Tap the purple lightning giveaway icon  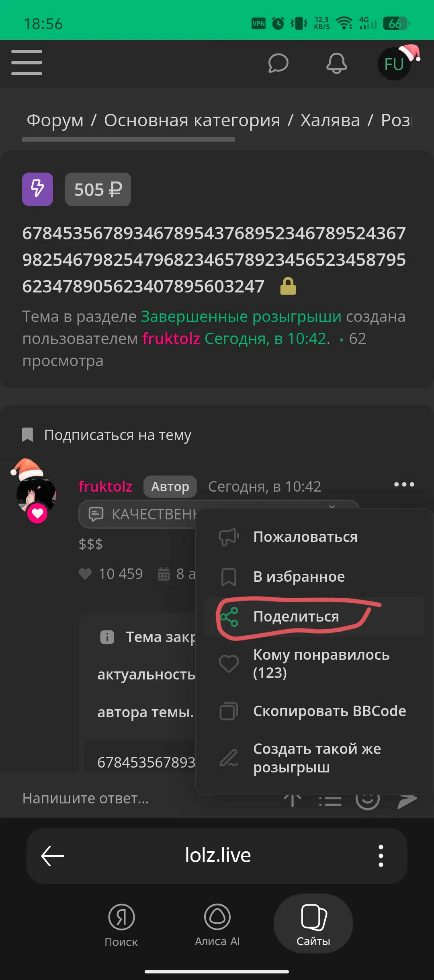point(37,189)
